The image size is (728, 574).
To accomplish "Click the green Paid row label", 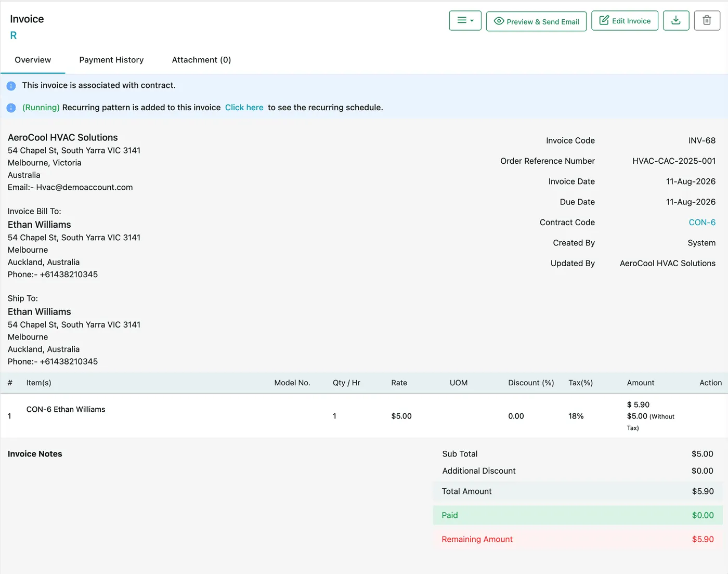I will coord(450,516).
